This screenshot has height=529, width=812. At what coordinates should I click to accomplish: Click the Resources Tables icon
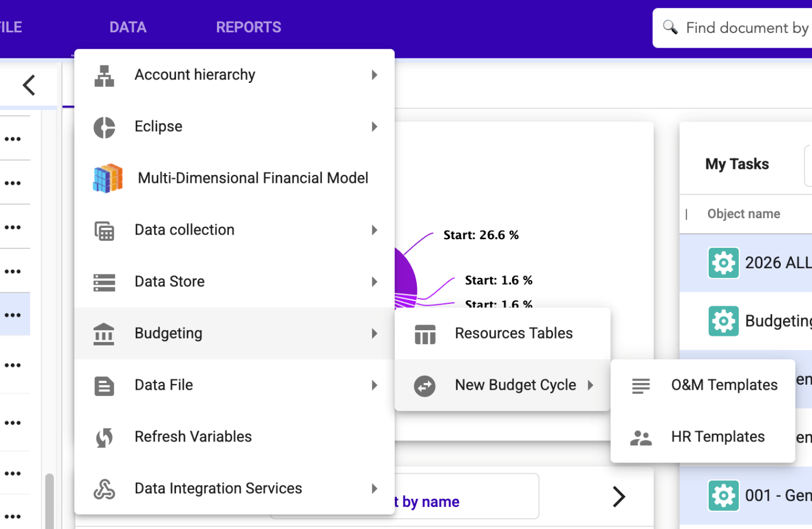tap(425, 334)
